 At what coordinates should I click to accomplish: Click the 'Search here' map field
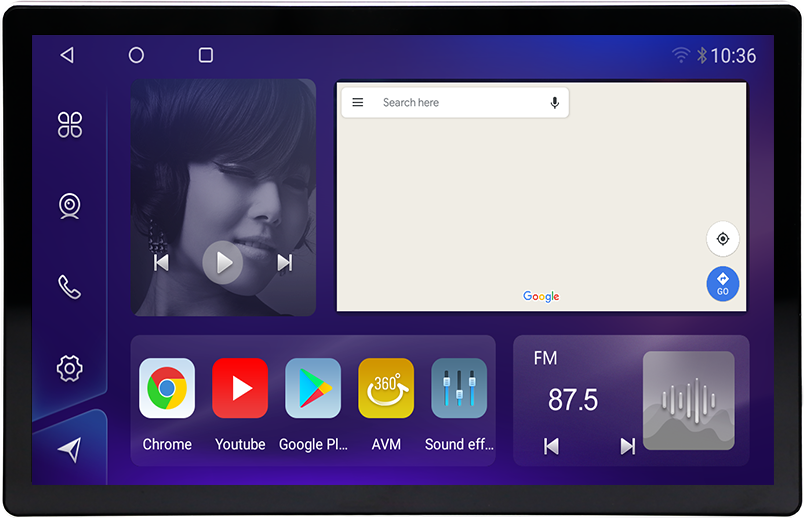click(455, 103)
